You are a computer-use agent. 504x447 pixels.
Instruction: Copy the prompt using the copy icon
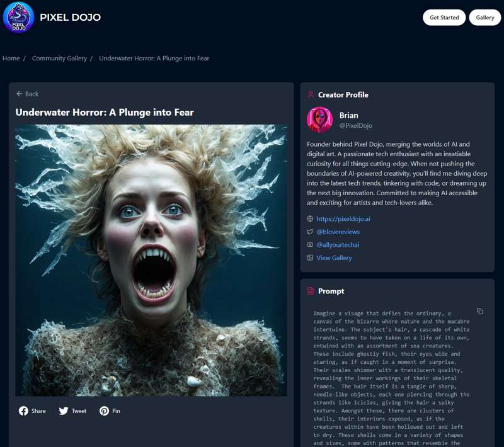click(479, 311)
